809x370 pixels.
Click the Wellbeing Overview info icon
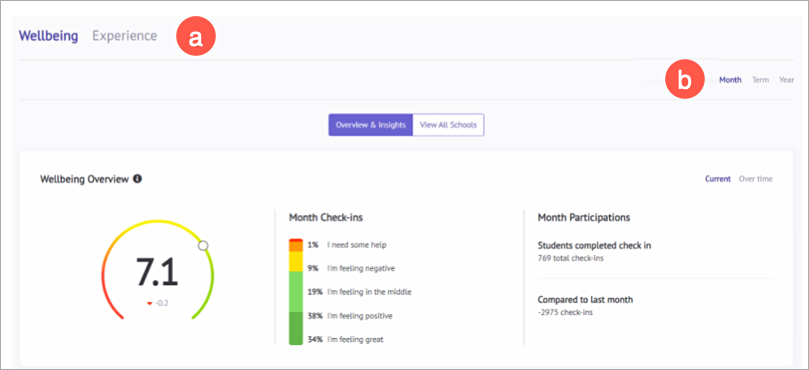pos(137,179)
